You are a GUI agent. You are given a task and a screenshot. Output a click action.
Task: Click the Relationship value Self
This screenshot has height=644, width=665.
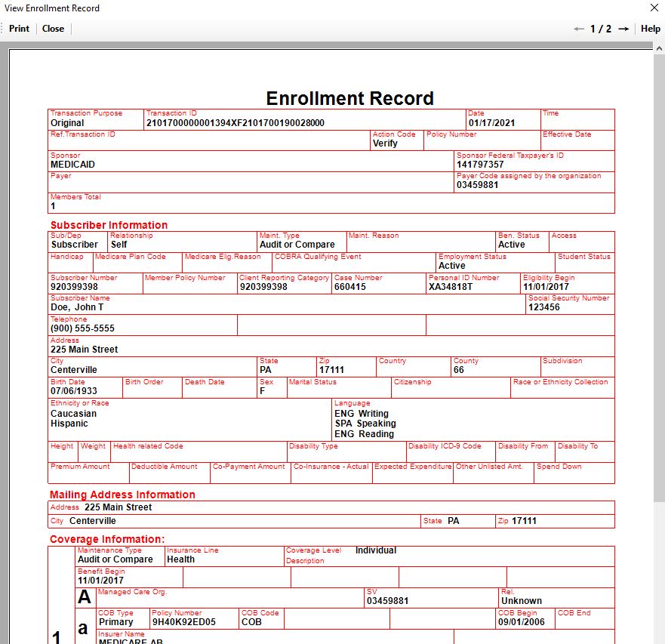(119, 245)
